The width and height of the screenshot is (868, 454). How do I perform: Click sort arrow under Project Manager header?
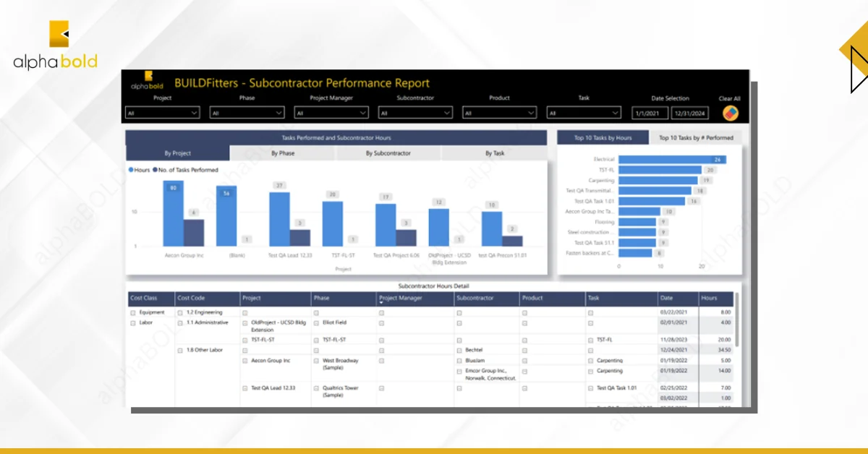tap(381, 303)
